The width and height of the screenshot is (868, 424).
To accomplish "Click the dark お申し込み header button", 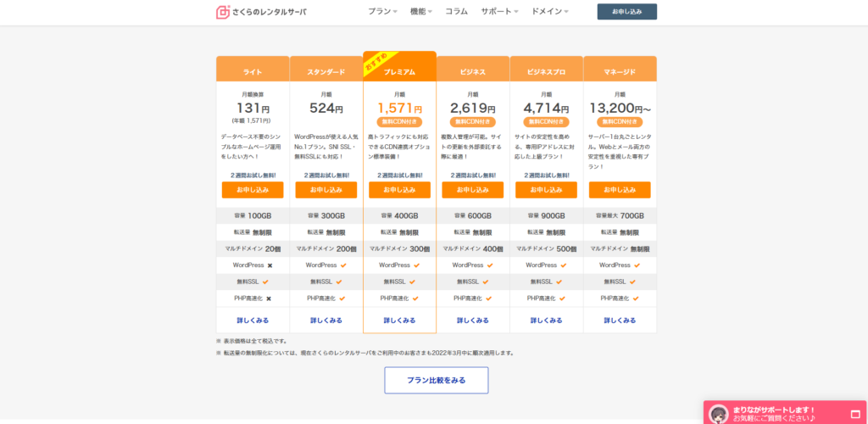I will (627, 12).
